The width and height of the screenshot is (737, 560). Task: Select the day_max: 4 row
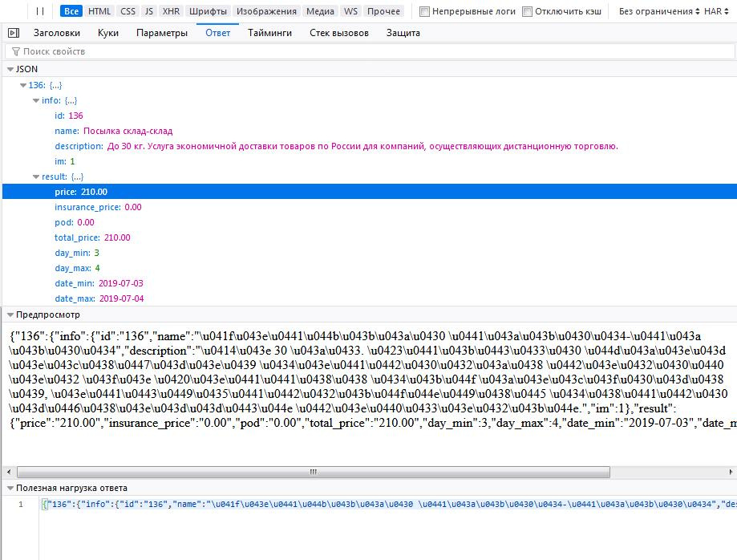tap(370, 268)
